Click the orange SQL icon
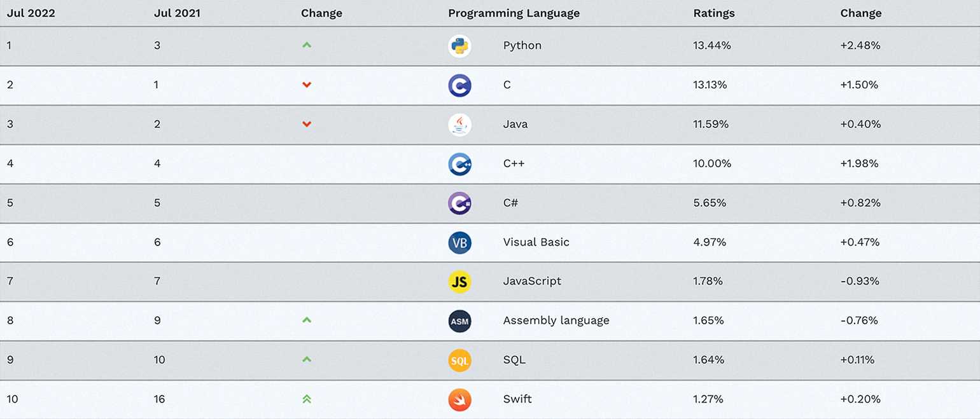Viewport: 980px width, 419px height. point(459,361)
